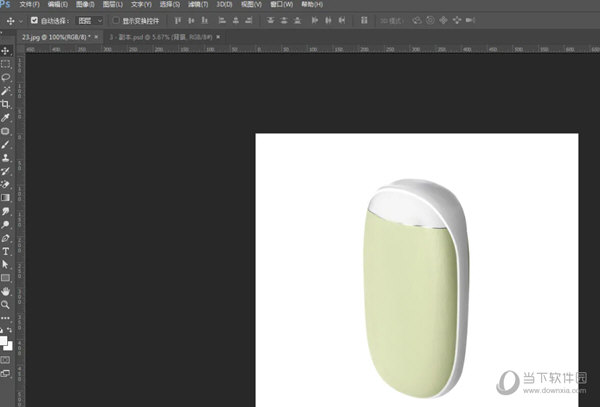The width and height of the screenshot is (600, 407).
Task: Select the Eyedropper tool
Action: (x=5, y=117)
